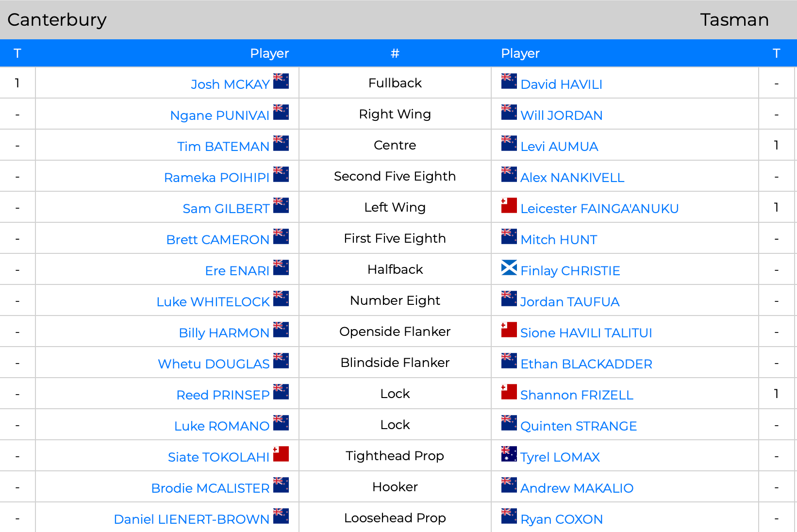This screenshot has height=532, width=797.
Task: Click the Australian flag next to Tyrel LOMAX
Action: click(x=509, y=454)
